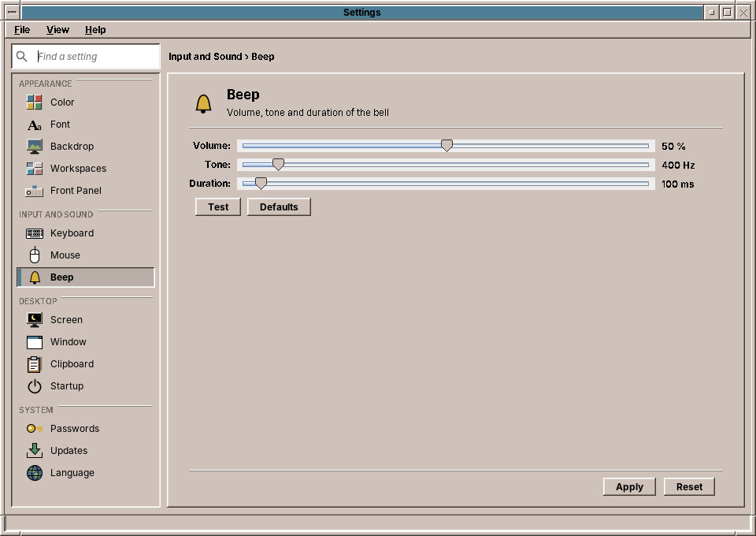Click the 50 % volume value

click(x=673, y=146)
